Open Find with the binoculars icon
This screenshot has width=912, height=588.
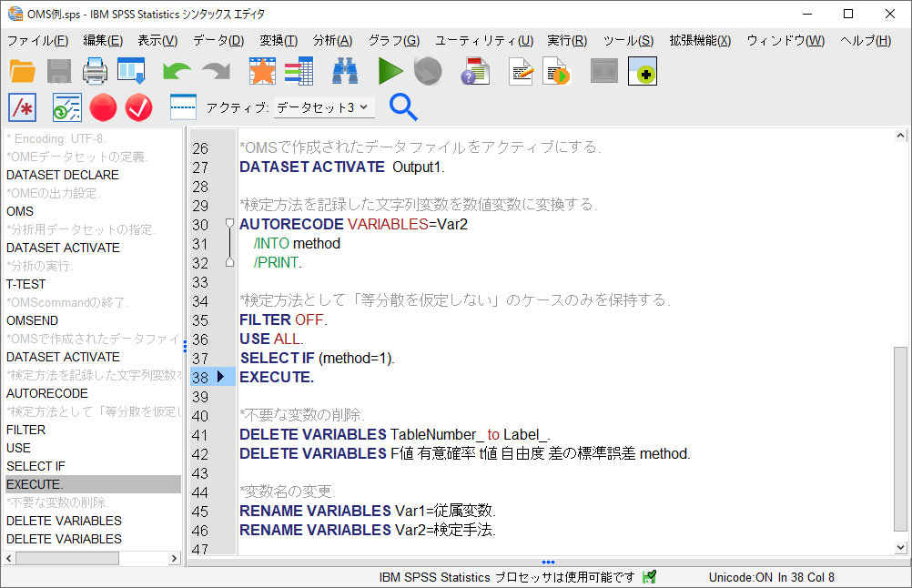click(x=344, y=70)
